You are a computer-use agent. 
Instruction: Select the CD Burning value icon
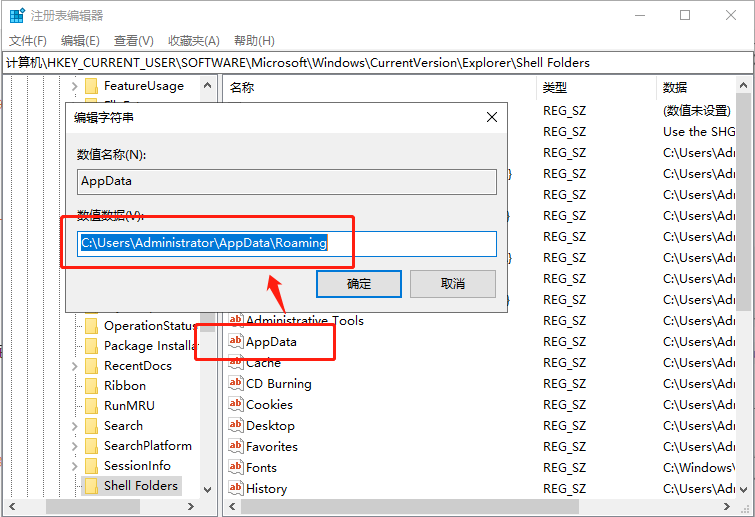(236, 384)
